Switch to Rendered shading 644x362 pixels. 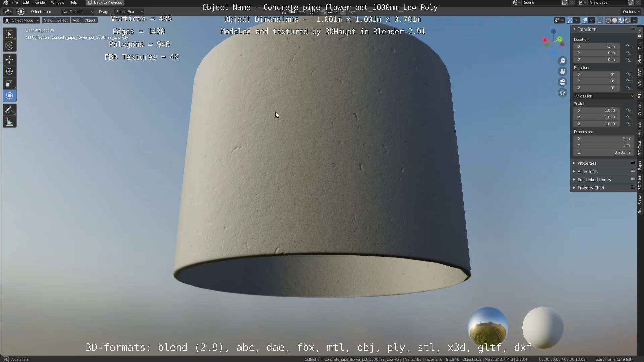628,20
